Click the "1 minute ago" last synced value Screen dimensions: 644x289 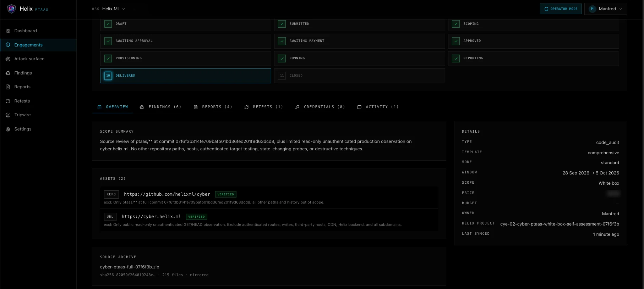(606, 234)
